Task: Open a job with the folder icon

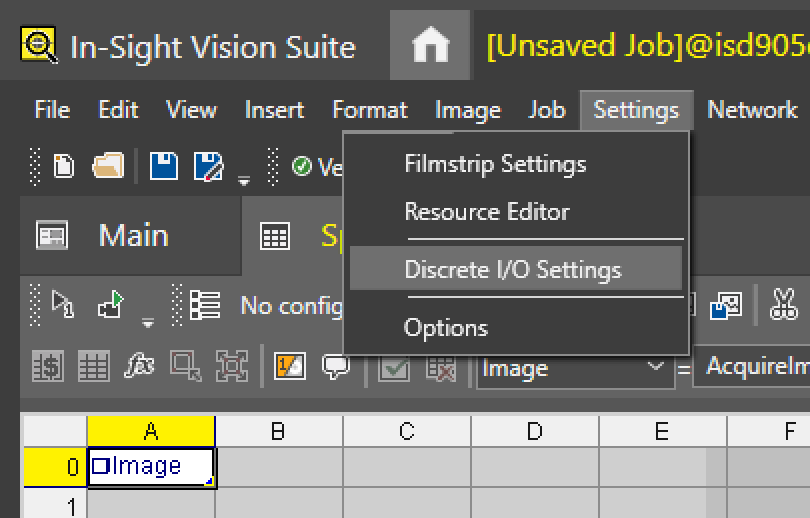Action: [107, 166]
